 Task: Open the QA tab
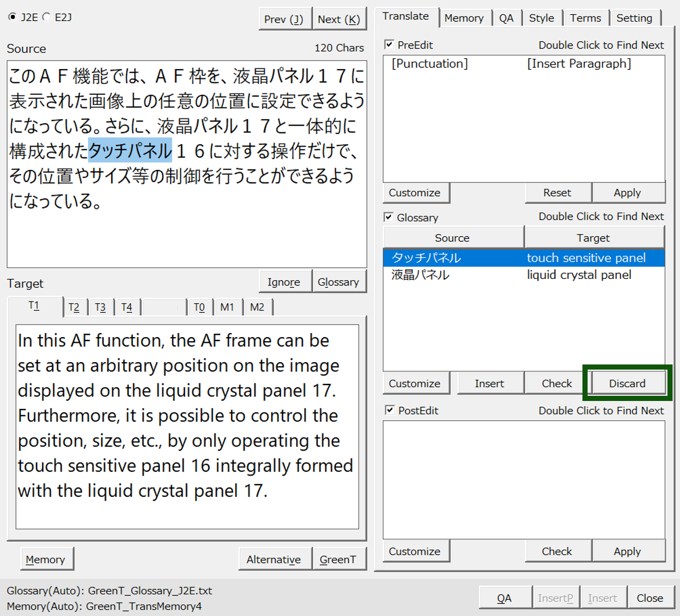pyautogui.click(x=506, y=18)
